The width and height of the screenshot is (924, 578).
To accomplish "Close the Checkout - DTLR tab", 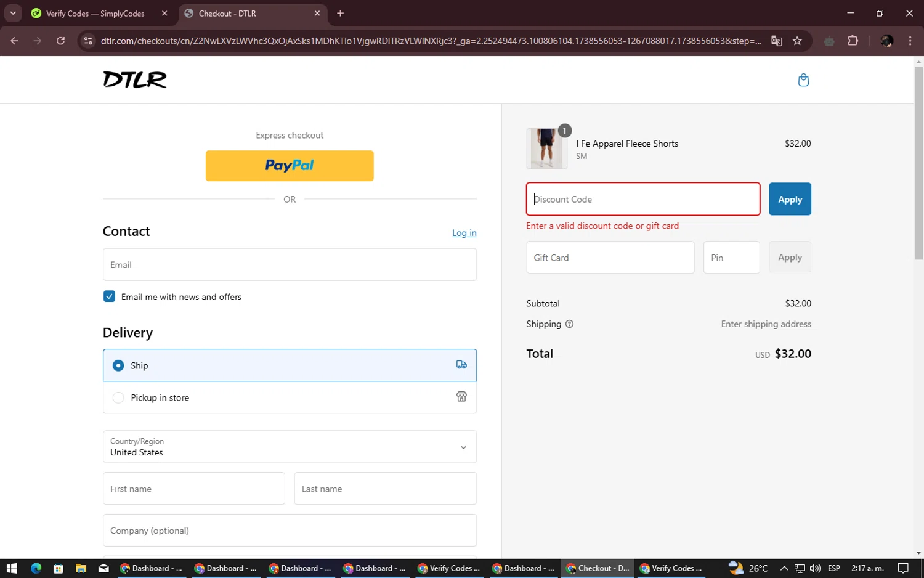I will click(317, 13).
